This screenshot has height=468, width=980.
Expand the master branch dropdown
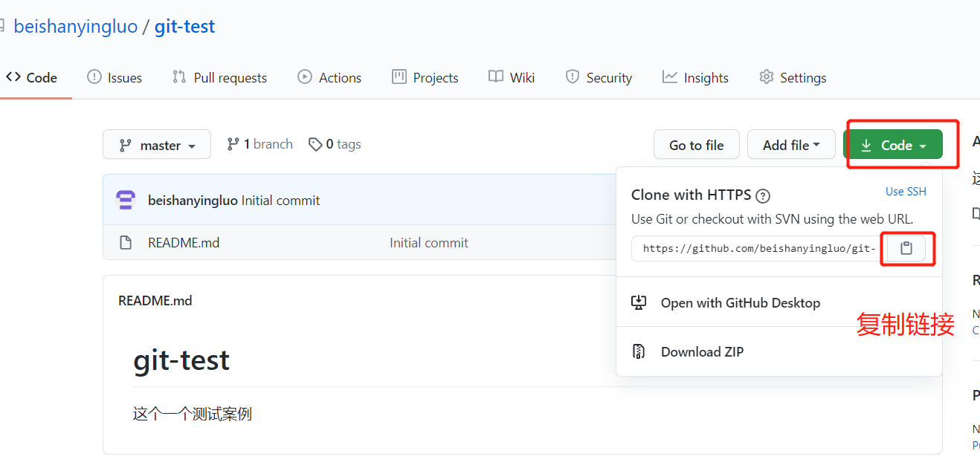tap(157, 145)
